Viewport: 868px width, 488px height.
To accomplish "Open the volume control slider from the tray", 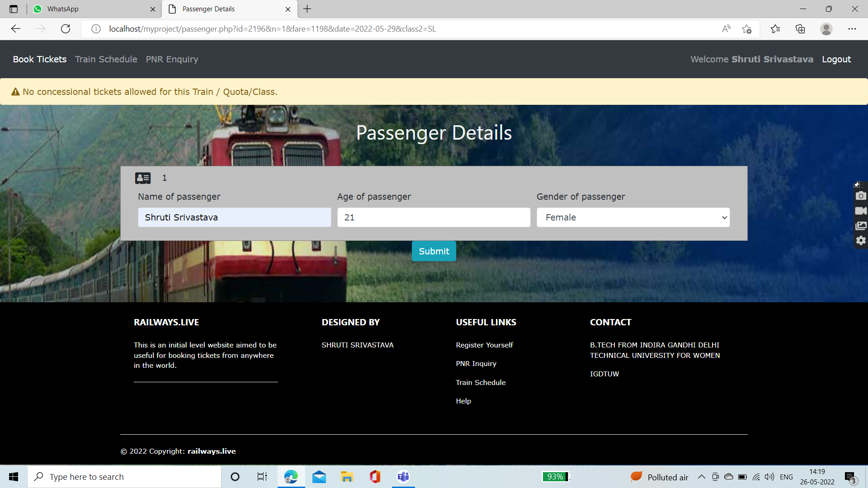I will 769,476.
